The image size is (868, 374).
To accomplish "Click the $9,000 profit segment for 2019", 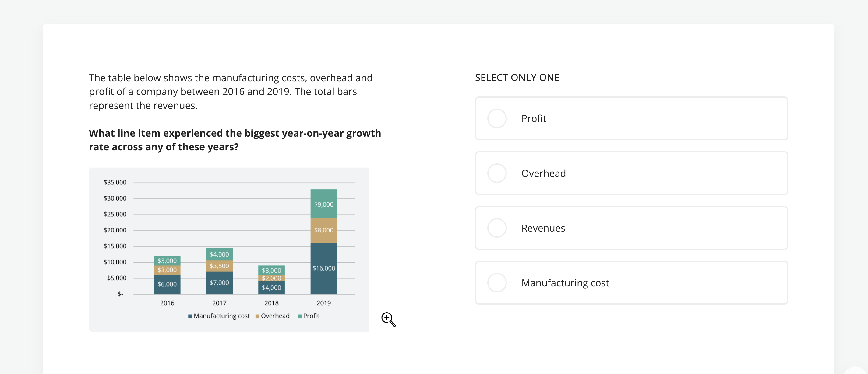I will pos(323,204).
